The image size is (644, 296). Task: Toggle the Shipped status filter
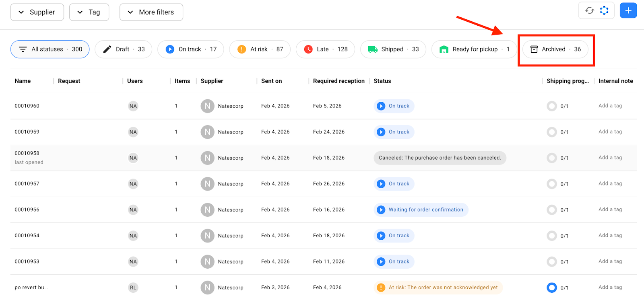[x=393, y=49]
